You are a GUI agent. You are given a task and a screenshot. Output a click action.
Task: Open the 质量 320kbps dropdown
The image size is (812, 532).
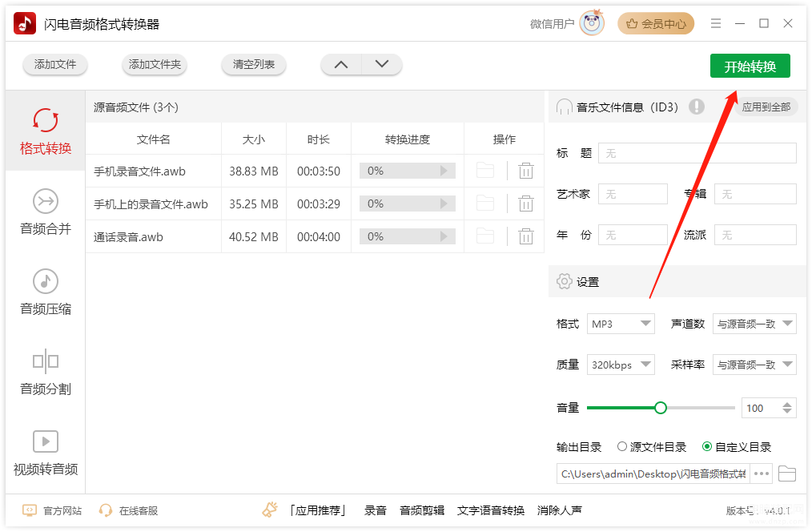(x=621, y=365)
